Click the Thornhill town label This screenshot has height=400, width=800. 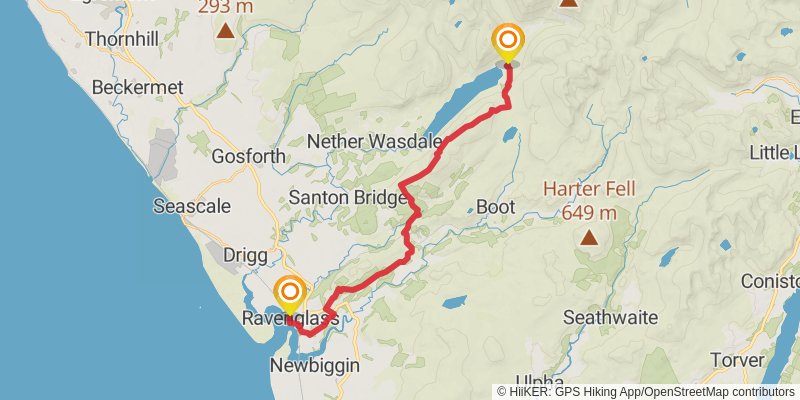121,39
